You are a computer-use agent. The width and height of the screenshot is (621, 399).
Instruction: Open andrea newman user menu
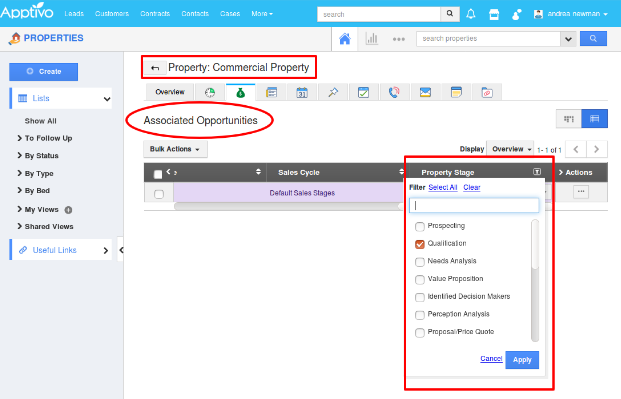[570, 14]
